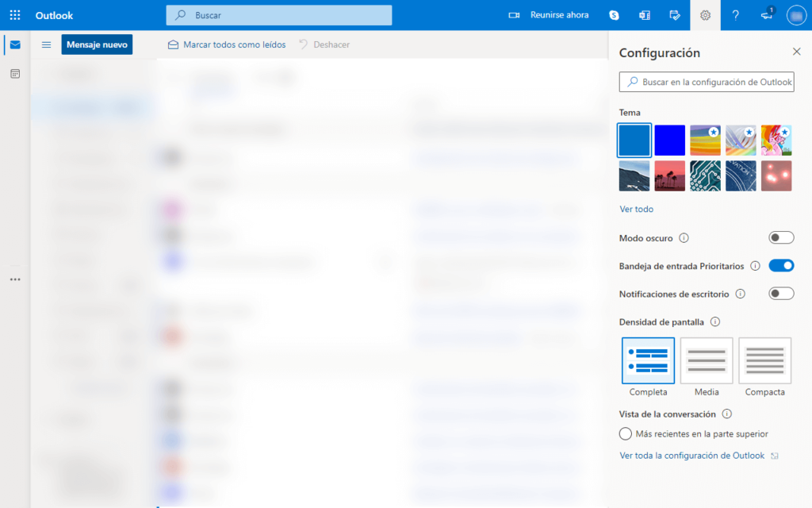Click the Mensaje nuevo button
The height and width of the screenshot is (508, 812).
pos(97,44)
